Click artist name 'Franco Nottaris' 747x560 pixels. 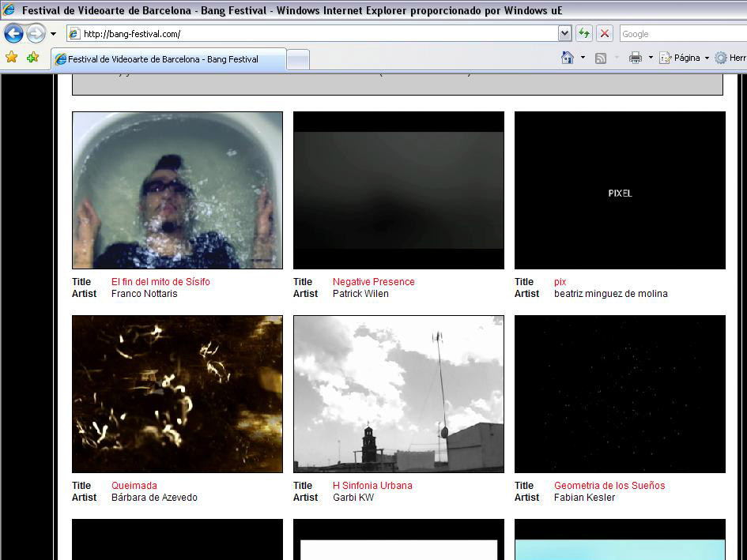pyautogui.click(x=145, y=294)
